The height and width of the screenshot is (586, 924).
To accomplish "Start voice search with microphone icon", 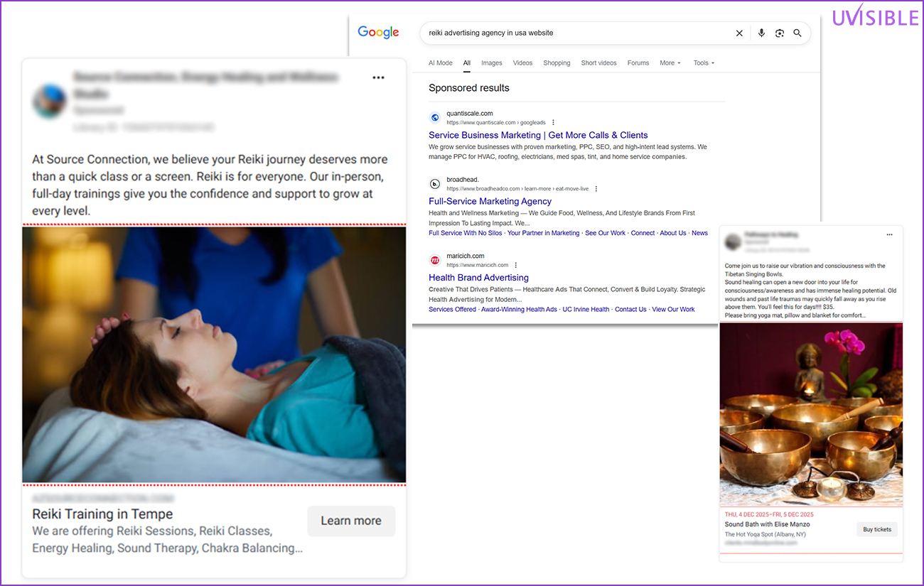I will (761, 33).
